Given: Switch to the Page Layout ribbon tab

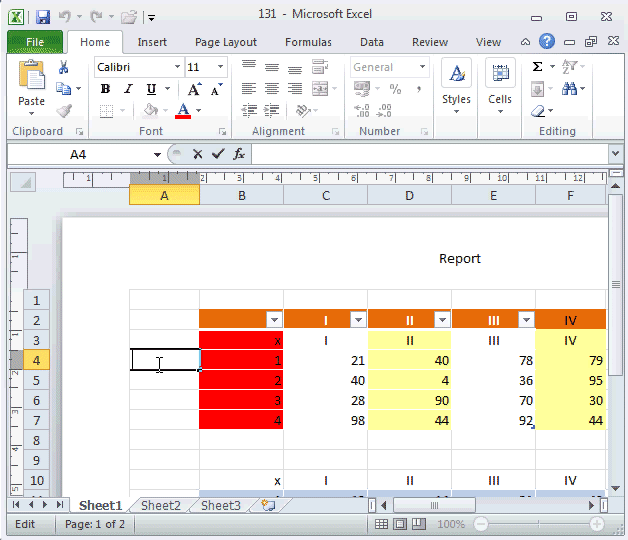Looking at the screenshot, I should tap(226, 42).
